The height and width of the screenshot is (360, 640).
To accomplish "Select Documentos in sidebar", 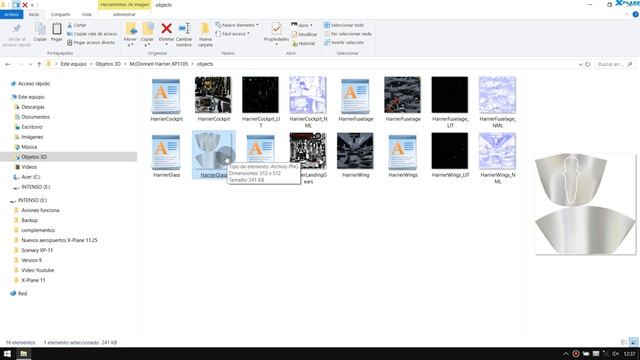I will [36, 117].
